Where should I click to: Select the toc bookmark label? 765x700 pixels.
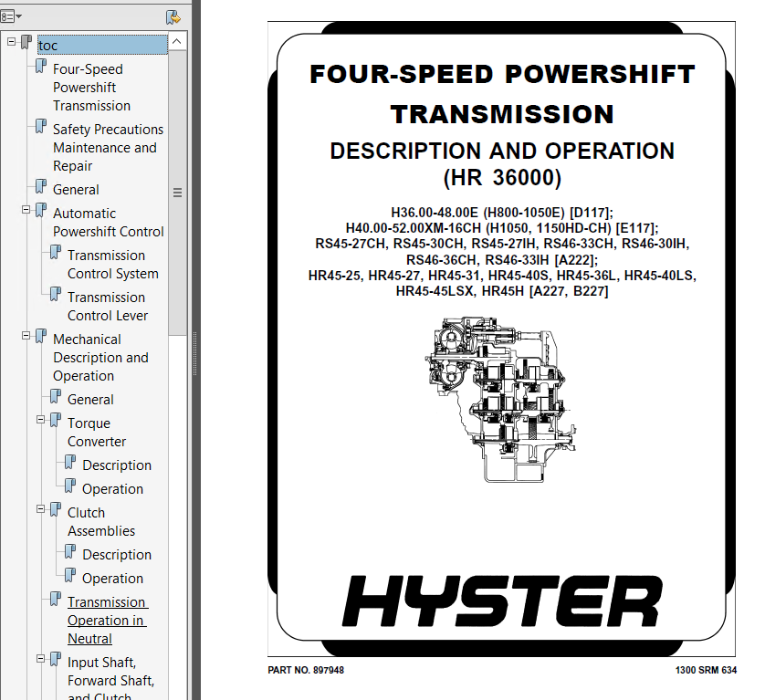point(102,45)
